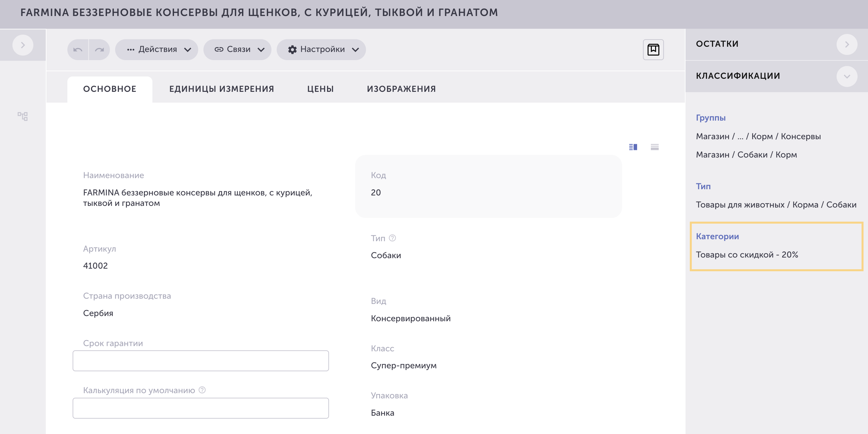Open the Цены tab
The height and width of the screenshot is (434, 868).
[x=321, y=89]
